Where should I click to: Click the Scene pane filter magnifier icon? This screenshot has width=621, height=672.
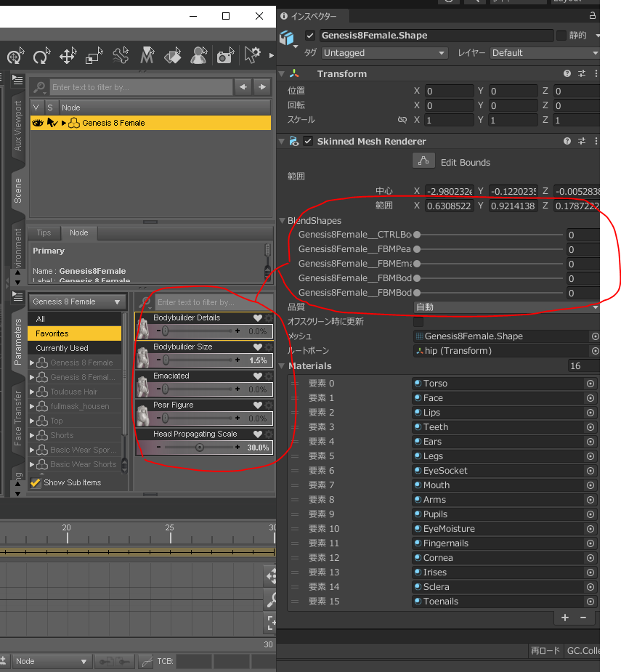(39, 87)
